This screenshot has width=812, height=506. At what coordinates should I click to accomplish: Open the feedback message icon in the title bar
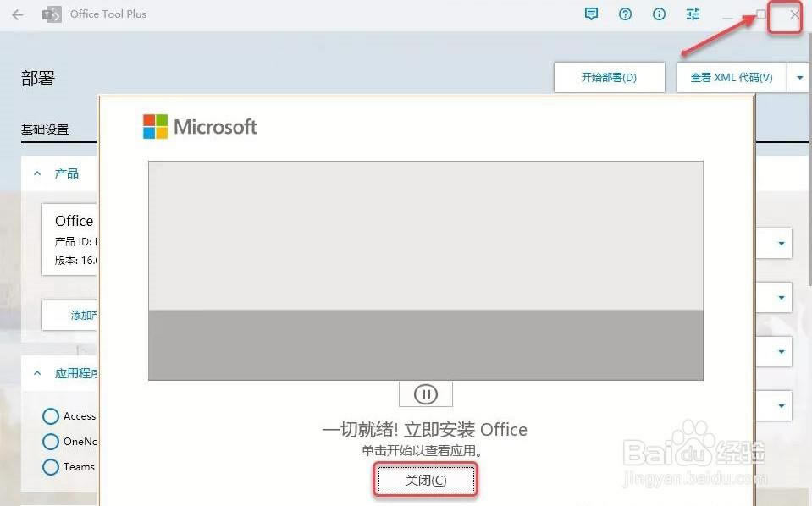591,14
